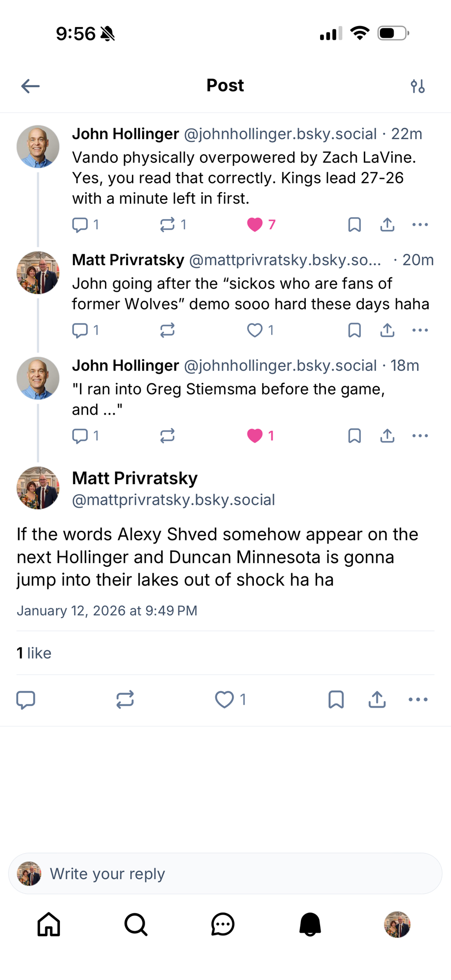451x980 pixels.
Task: Open more options on main post
Action: (418, 700)
